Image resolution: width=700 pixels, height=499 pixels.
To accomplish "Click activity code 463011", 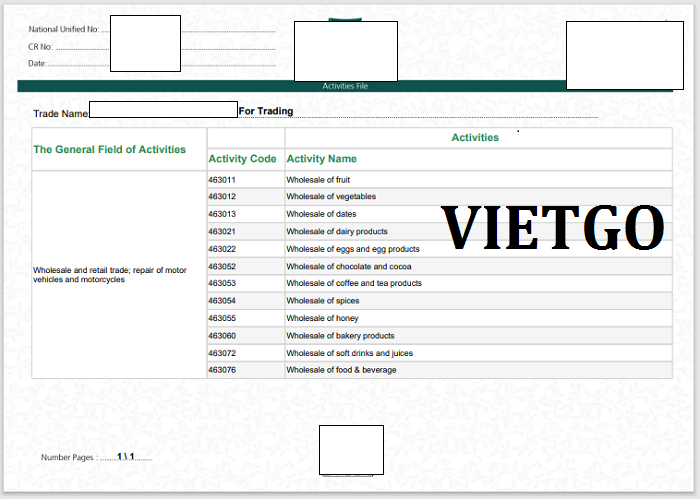I will [222, 180].
